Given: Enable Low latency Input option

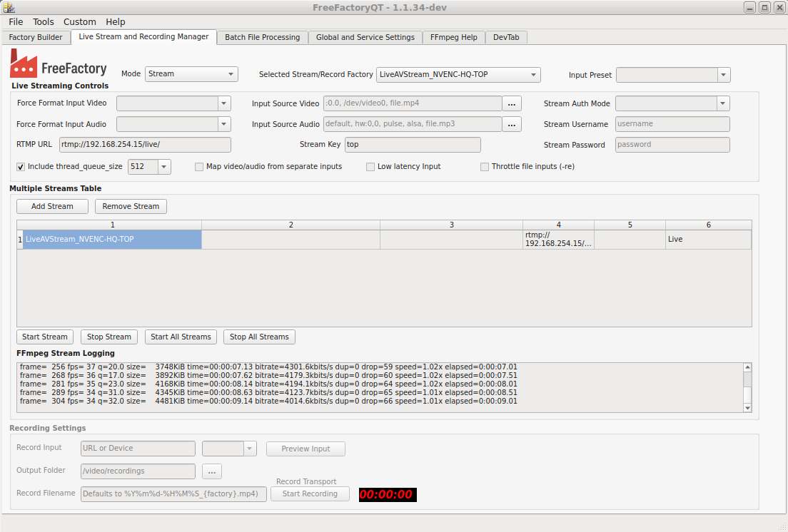Looking at the screenshot, I should [x=370, y=167].
